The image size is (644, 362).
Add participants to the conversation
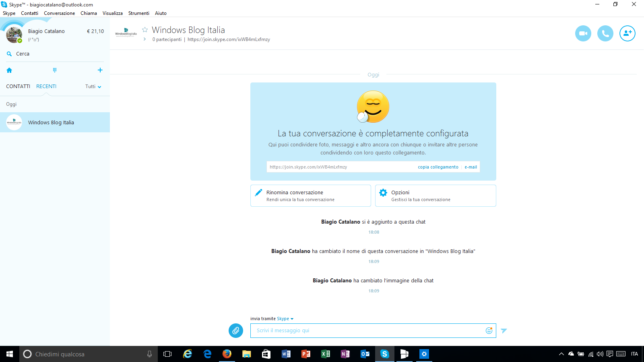[x=627, y=33]
